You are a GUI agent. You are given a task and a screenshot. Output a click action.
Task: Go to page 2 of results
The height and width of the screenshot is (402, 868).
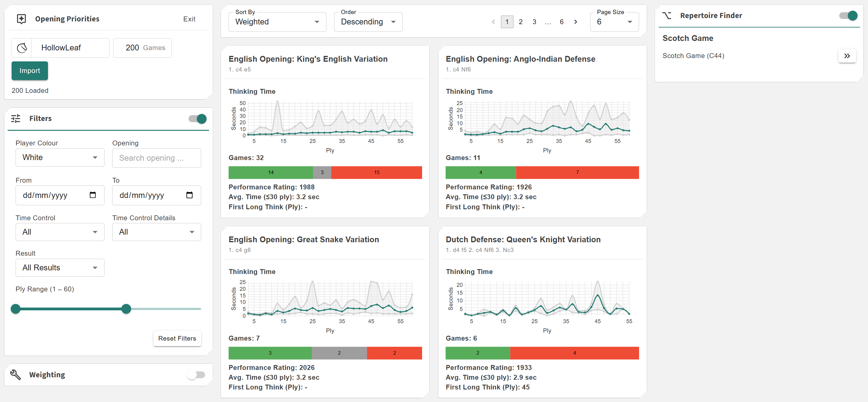click(520, 22)
